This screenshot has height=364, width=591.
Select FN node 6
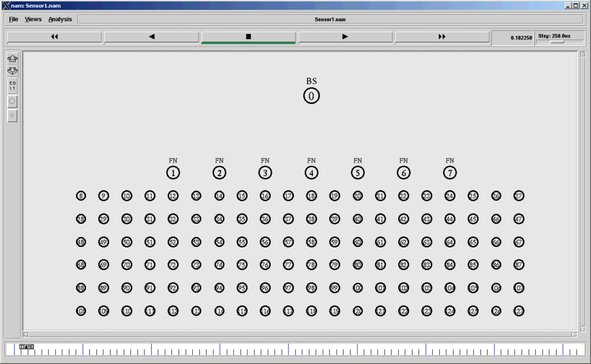(x=403, y=173)
